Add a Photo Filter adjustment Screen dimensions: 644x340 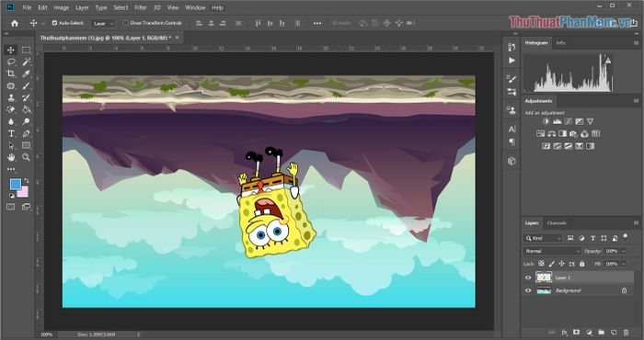[x=574, y=134]
